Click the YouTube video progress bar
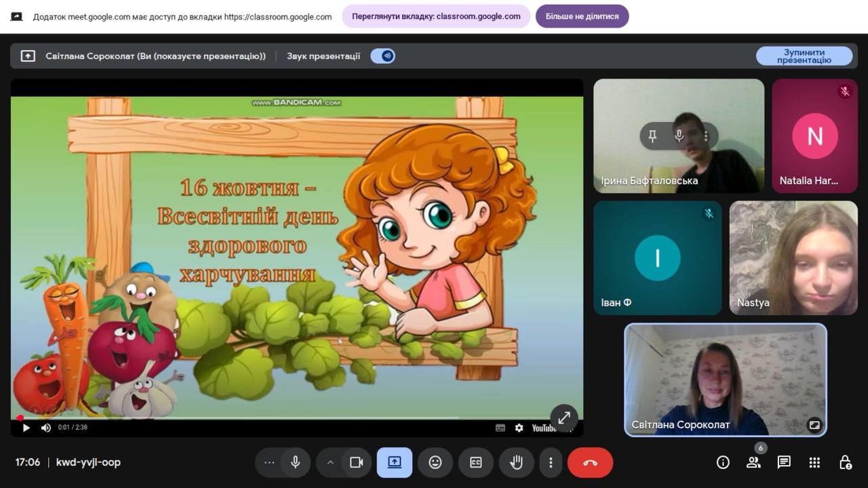Screen dimensions: 868x488 (x=271, y=418)
